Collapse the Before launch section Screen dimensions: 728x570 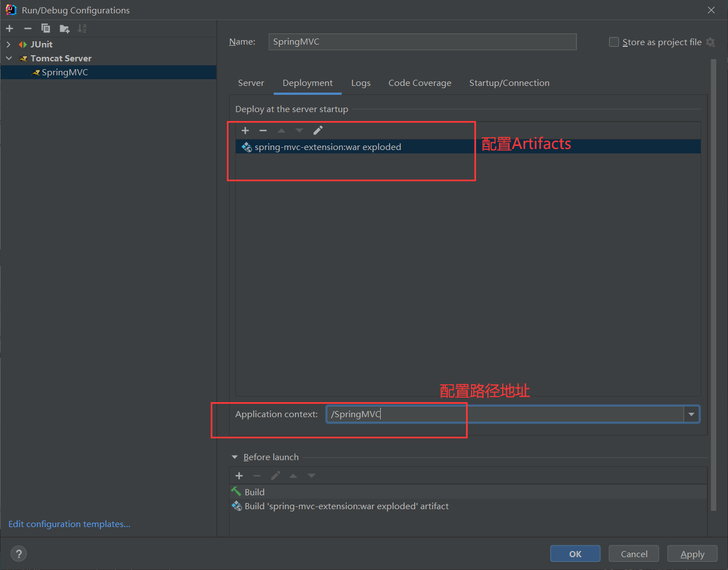tap(235, 457)
